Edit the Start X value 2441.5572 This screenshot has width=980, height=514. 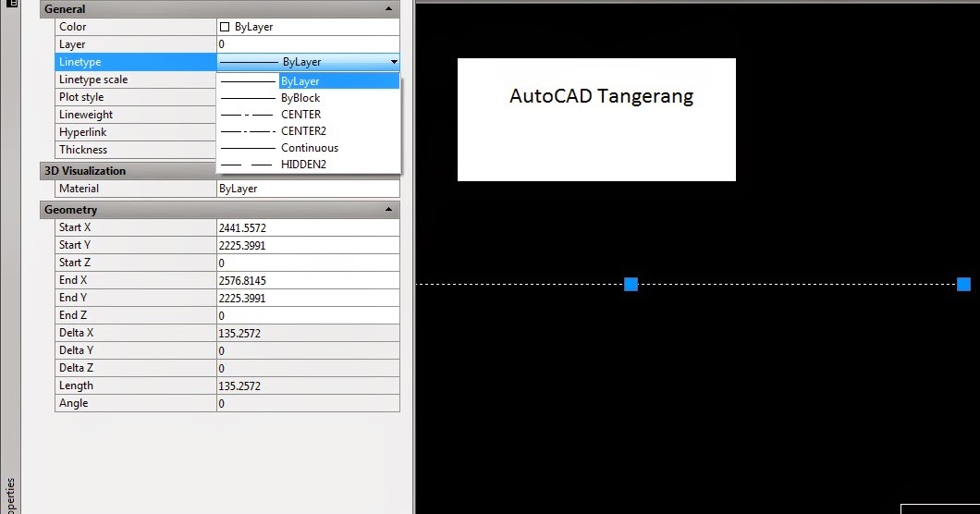pyautogui.click(x=308, y=227)
